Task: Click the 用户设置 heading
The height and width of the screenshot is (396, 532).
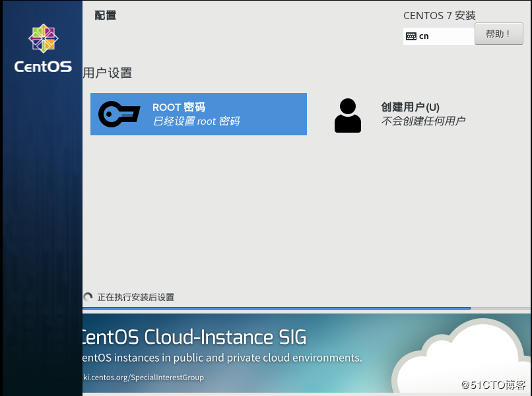Action: tap(107, 73)
